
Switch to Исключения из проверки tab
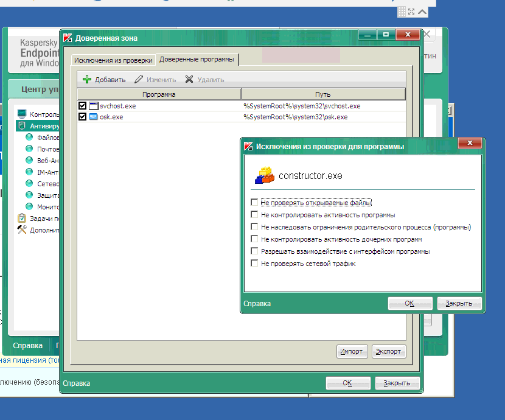[113, 60]
